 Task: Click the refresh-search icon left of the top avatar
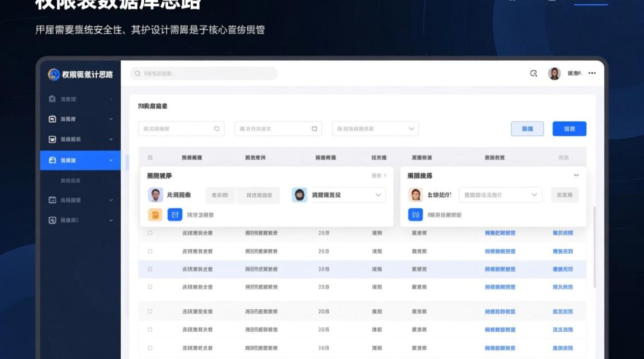pos(534,73)
